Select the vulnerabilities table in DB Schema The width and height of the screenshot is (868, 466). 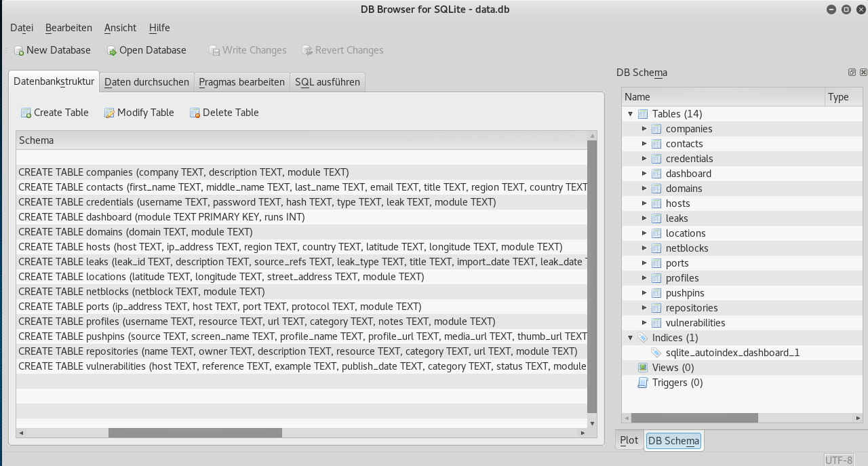point(695,323)
